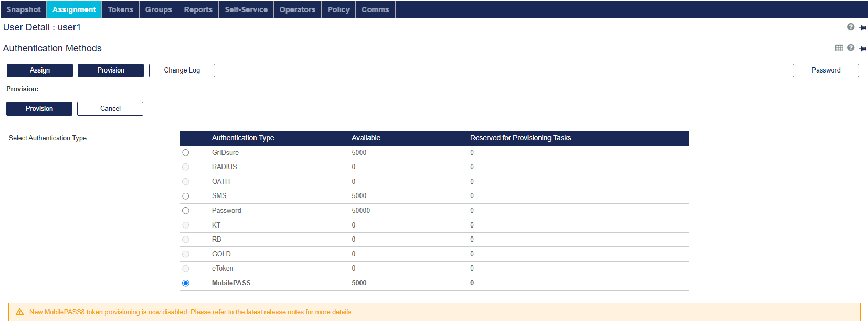Open help for Authentication Methods section
868x330 pixels.
coord(851,48)
